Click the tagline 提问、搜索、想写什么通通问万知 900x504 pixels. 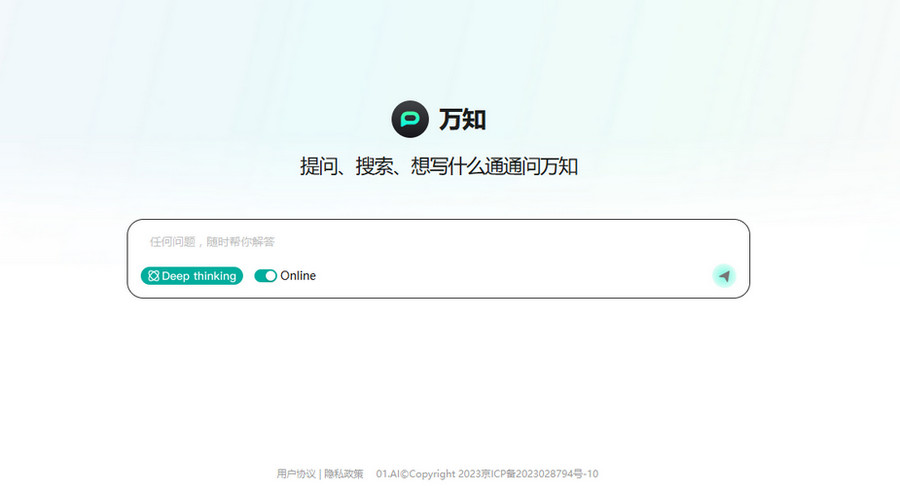point(439,166)
